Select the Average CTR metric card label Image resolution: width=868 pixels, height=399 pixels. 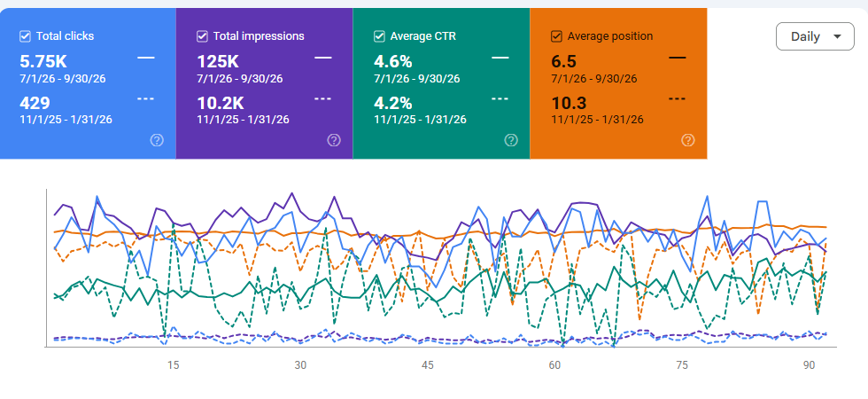[x=423, y=36]
